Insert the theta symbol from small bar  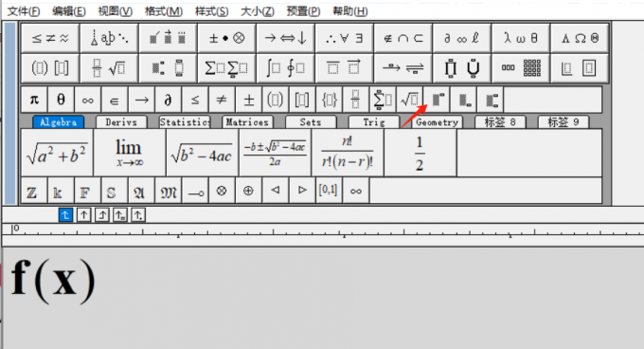click(61, 100)
